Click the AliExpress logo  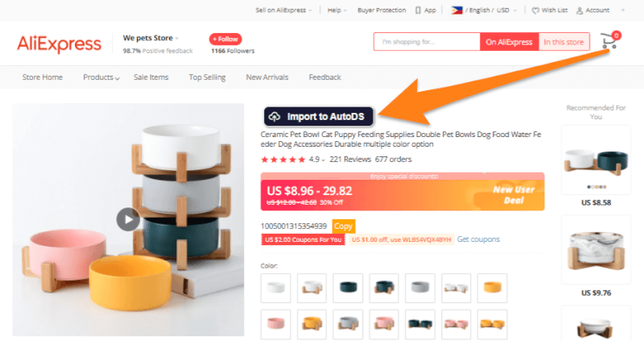pos(59,44)
